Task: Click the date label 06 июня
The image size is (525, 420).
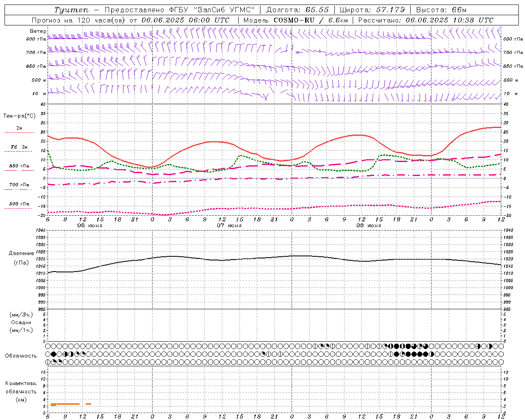Action: point(90,226)
